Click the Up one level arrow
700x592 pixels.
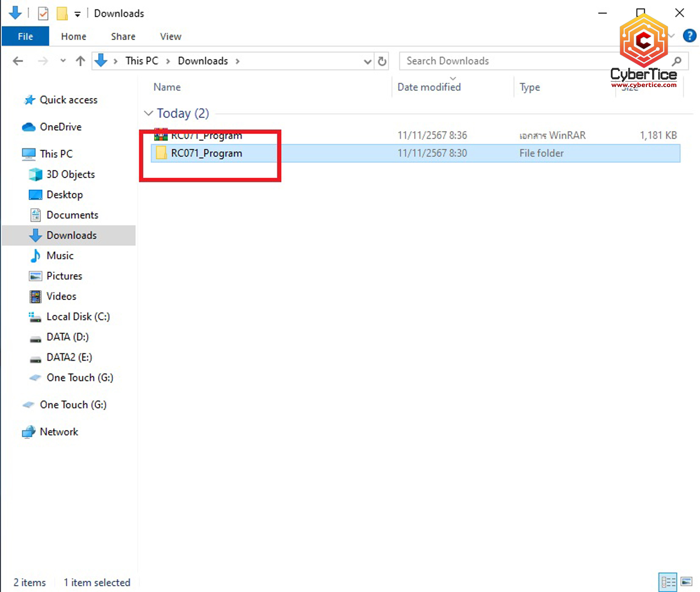80,61
